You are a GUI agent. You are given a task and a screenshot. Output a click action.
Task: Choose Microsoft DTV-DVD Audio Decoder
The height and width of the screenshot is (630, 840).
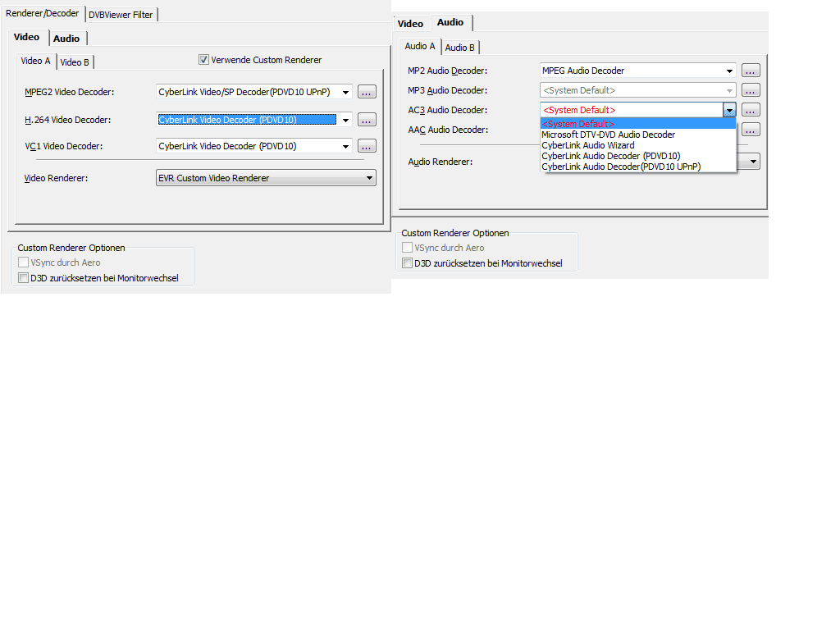pyautogui.click(x=638, y=135)
